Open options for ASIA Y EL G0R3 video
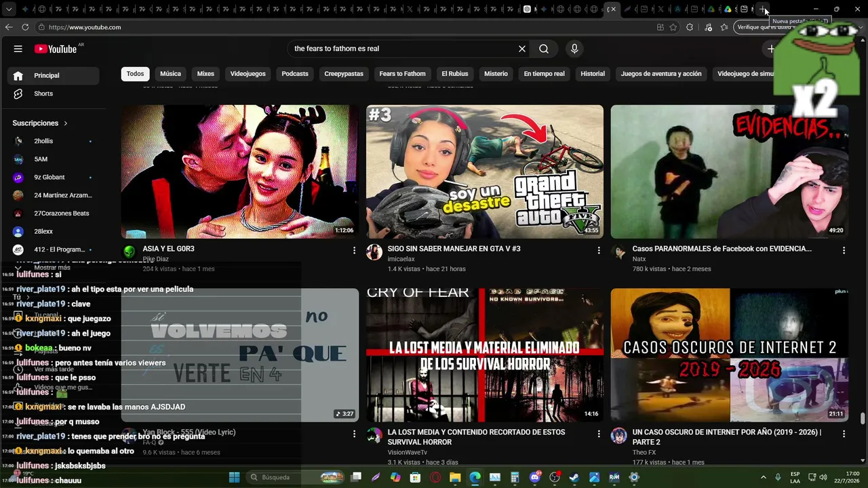Image resolution: width=868 pixels, height=488 pixels. pyautogui.click(x=354, y=251)
